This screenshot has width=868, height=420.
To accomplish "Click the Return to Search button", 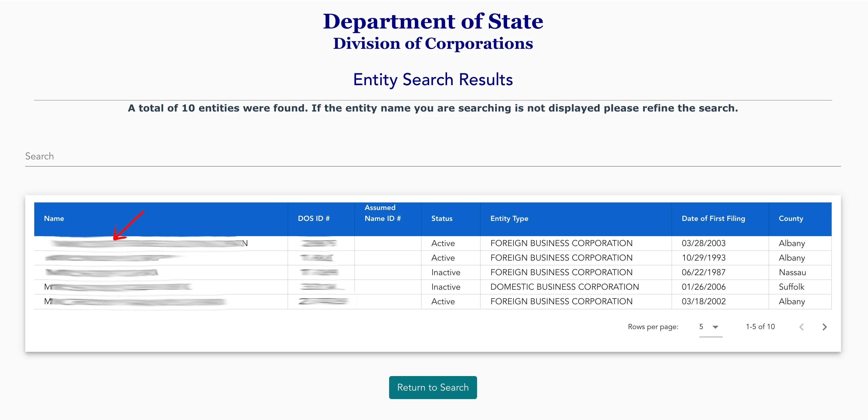I will tap(433, 387).
